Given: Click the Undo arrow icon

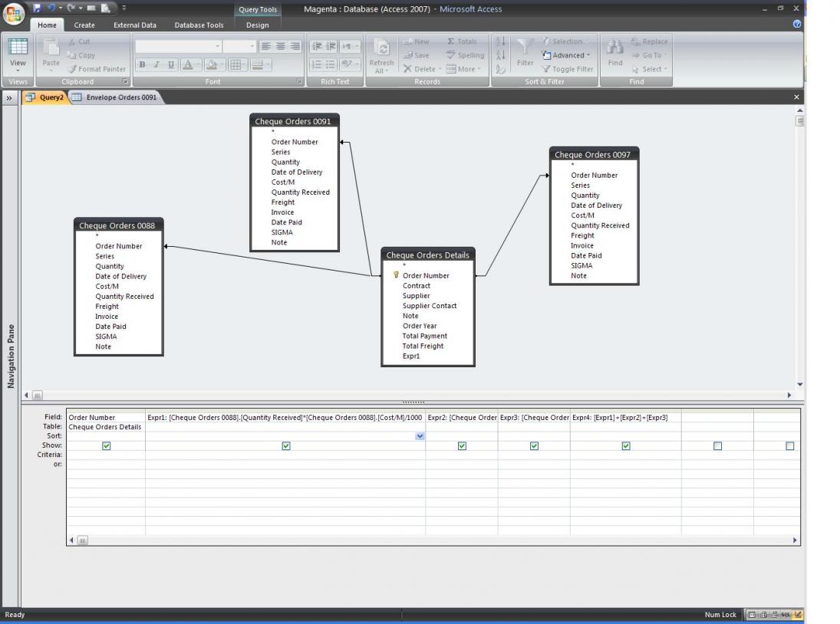Looking at the screenshot, I should 50,8.
